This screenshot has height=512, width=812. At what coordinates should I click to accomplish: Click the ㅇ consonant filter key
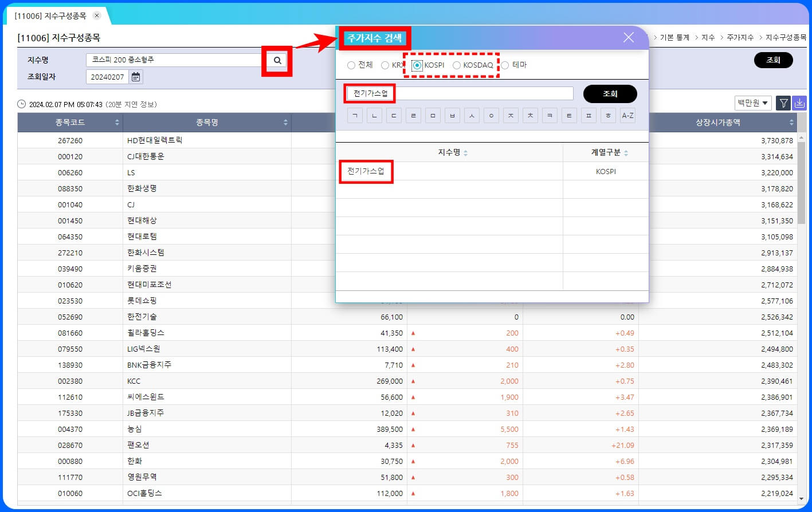point(491,115)
